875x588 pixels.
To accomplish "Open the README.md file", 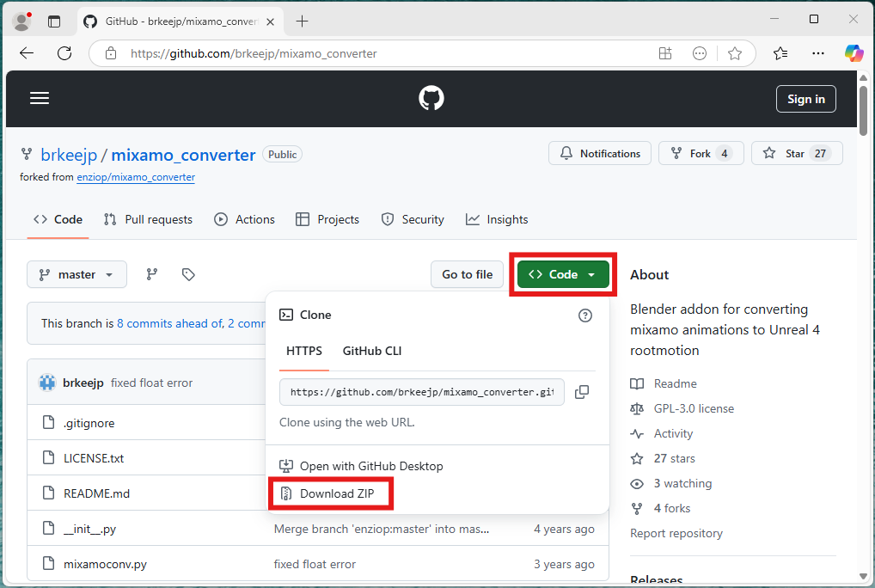I will 96,493.
